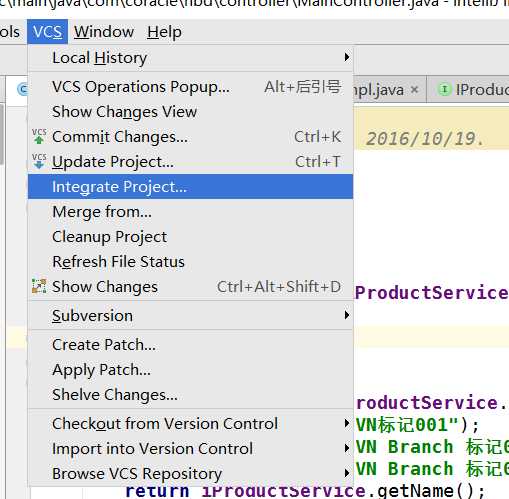The width and height of the screenshot is (509, 499).
Task: Select Create Patch... menu item
Action: (190, 345)
